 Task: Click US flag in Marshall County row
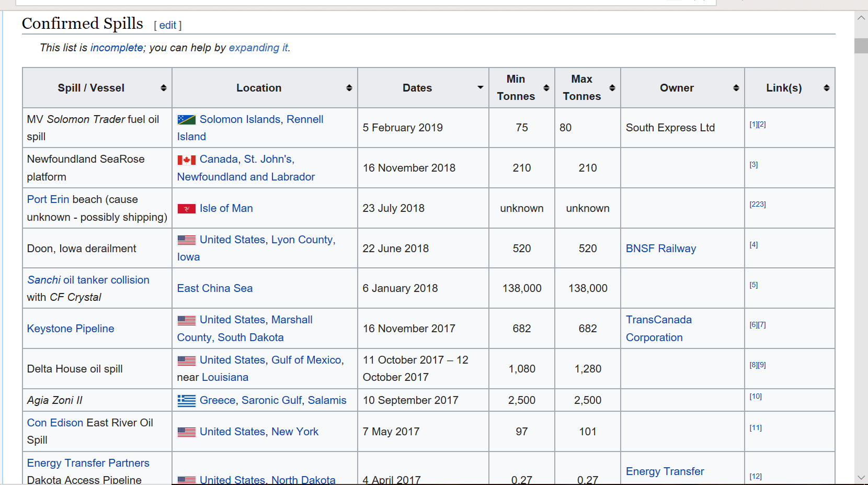click(x=186, y=320)
